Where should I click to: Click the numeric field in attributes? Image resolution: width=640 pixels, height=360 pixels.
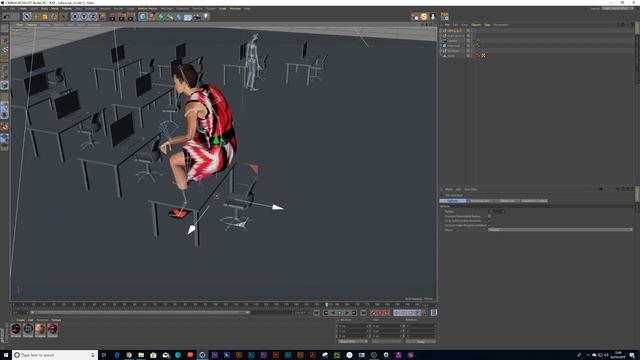click(496, 211)
